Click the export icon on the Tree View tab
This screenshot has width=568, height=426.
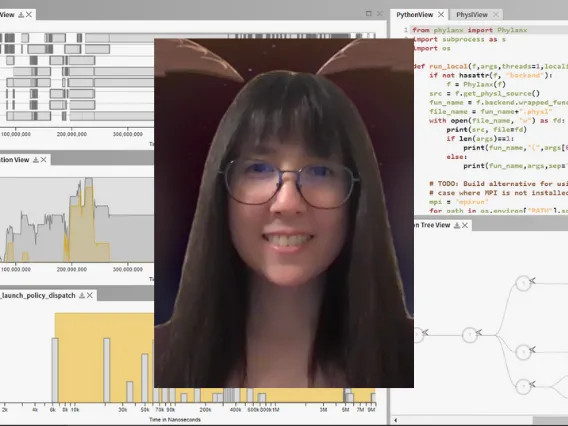[x=457, y=225]
